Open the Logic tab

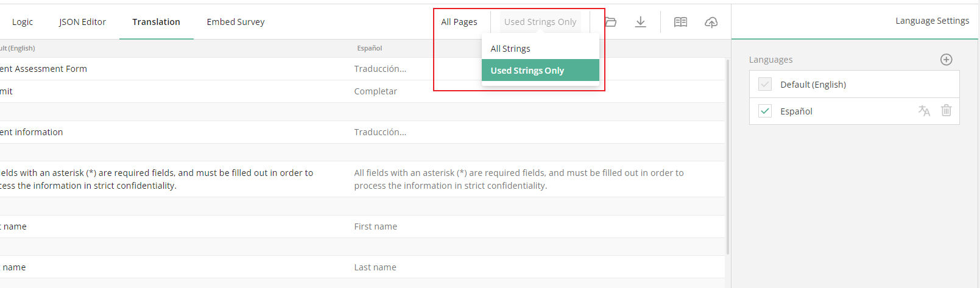[23, 22]
